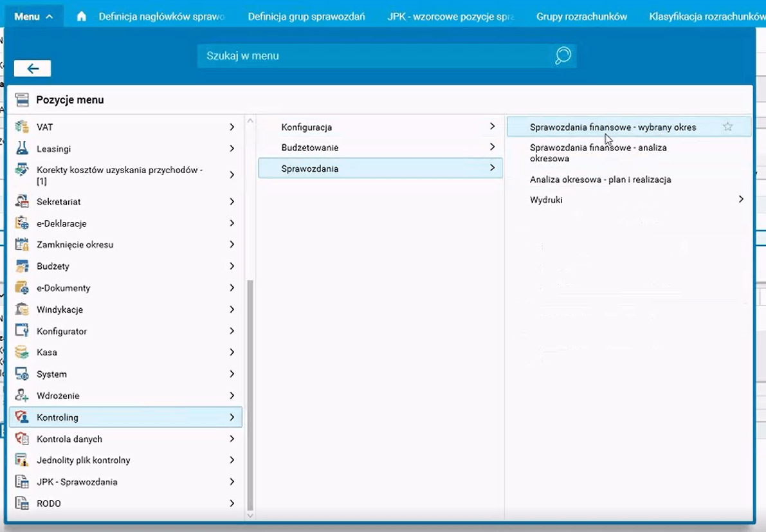
Task: Expand the Sprawozdania chevron
Action: click(x=492, y=167)
